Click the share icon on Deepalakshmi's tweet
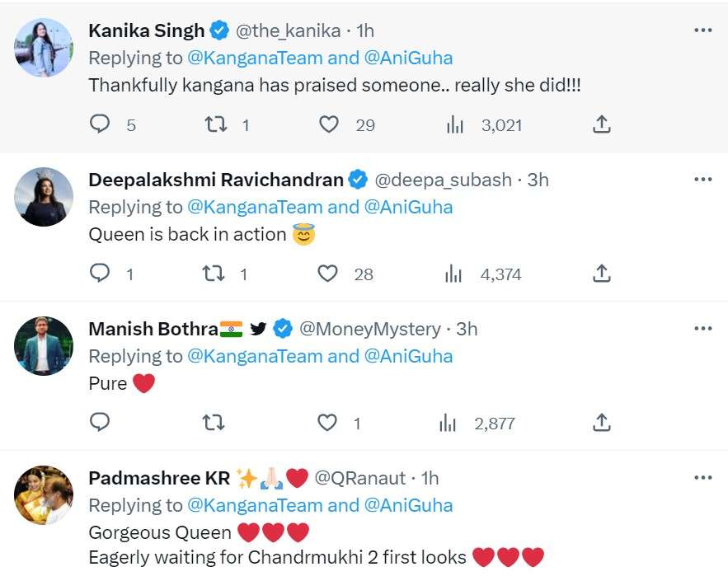The width and height of the screenshot is (728, 576). point(601,274)
